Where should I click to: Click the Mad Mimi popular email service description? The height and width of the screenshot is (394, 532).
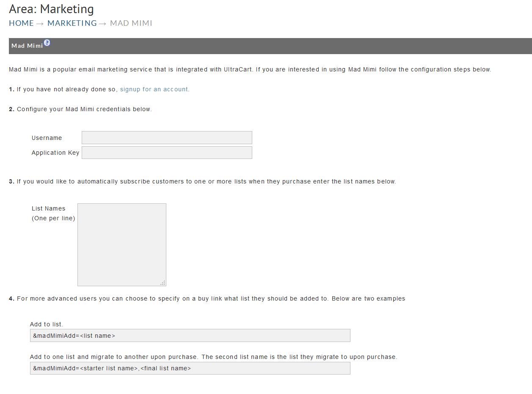click(x=250, y=69)
